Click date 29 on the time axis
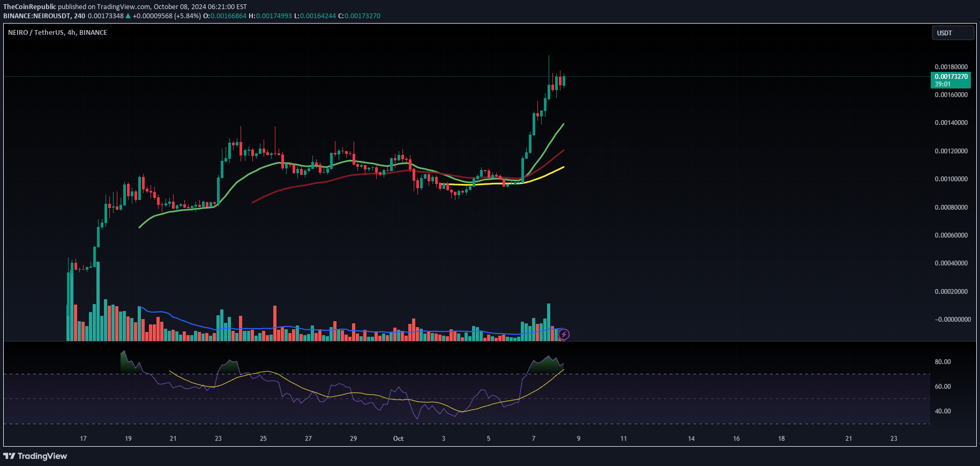This screenshot has width=980, height=466. click(x=353, y=439)
